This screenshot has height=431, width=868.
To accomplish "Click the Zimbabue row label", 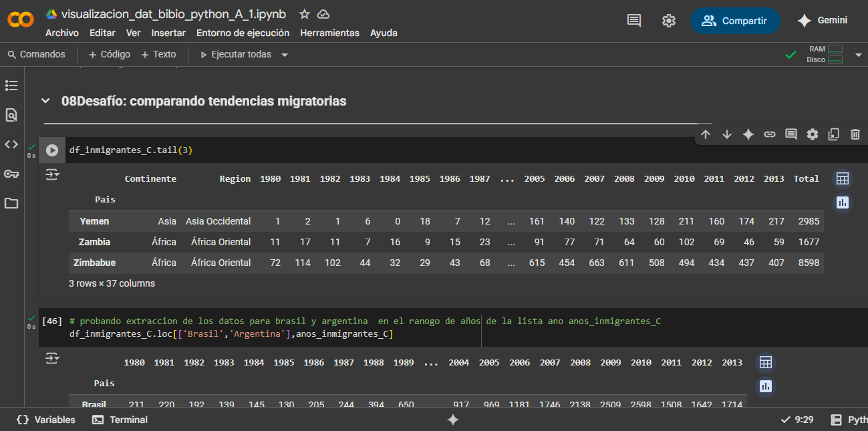I will pyautogui.click(x=94, y=263).
